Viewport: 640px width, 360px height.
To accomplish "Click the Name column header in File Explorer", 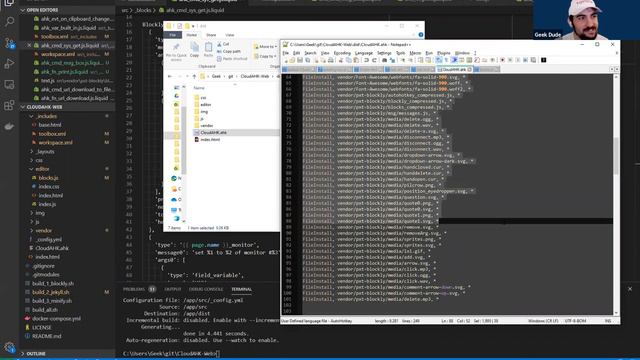I will pos(199,88).
